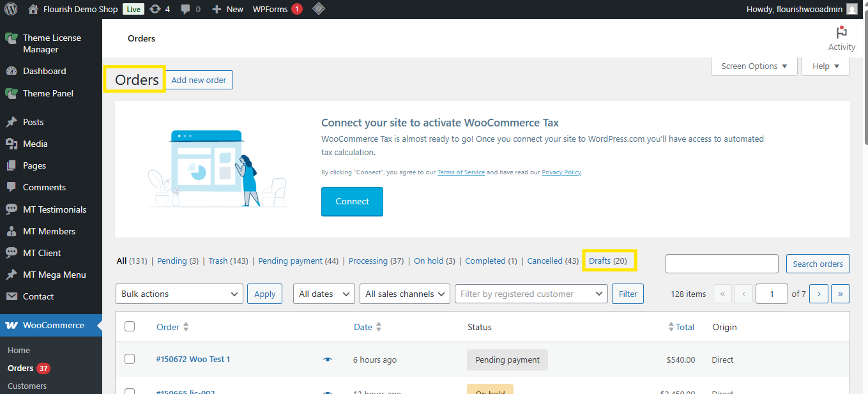Image resolution: width=868 pixels, height=394 pixels.
Task: Tick the select-all checkbox in the table header
Action: (130, 326)
